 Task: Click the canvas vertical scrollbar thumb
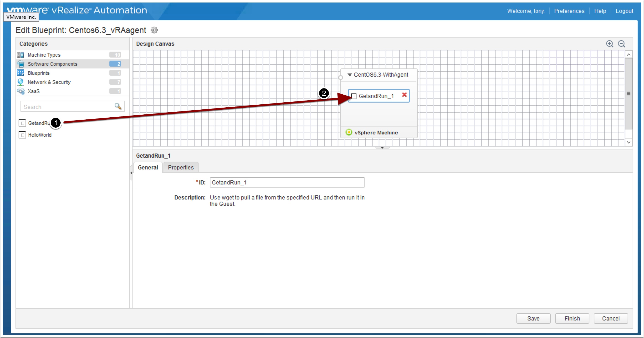point(628,94)
